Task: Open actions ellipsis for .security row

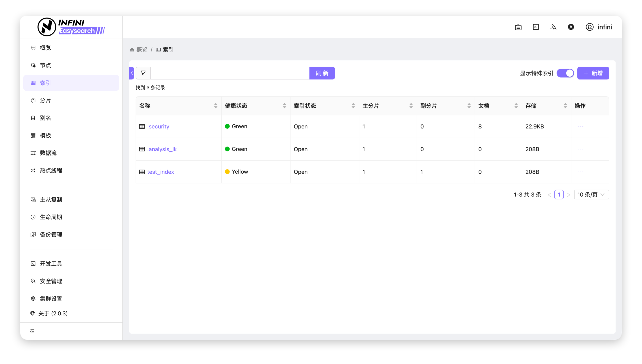Action: [581, 126]
